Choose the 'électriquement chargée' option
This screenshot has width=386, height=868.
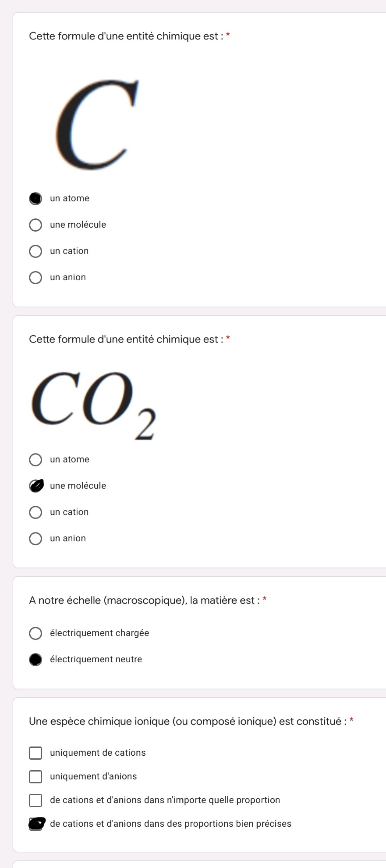tap(35, 633)
